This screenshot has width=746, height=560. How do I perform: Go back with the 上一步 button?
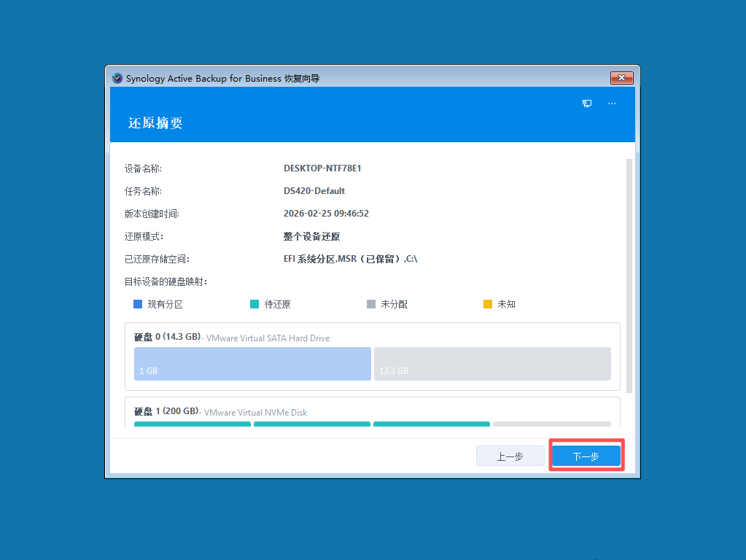(510, 455)
